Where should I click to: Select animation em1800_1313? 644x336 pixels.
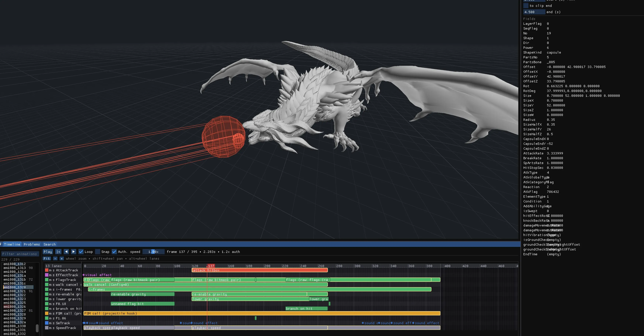coord(15,268)
